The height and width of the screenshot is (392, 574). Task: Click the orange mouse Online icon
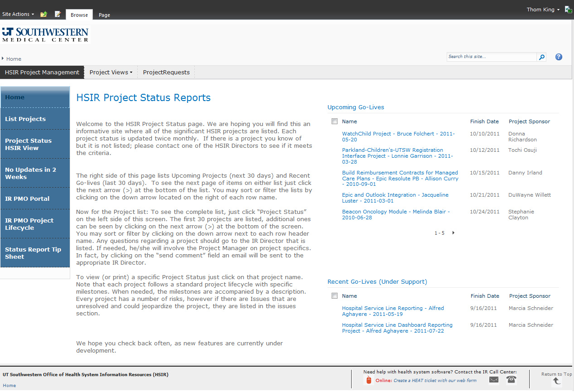369,380
